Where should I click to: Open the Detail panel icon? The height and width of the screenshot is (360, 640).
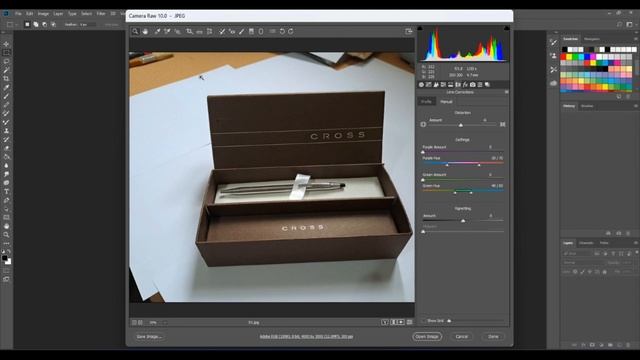click(x=436, y=85)
